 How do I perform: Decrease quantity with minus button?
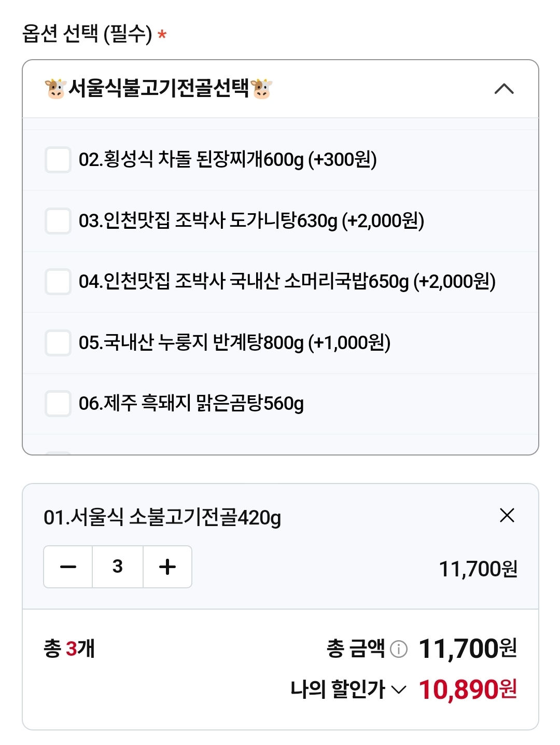tap(68, 567)
